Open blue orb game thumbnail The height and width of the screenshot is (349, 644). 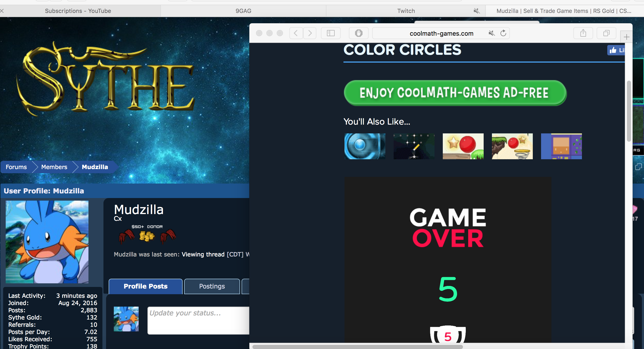[365, 146]
